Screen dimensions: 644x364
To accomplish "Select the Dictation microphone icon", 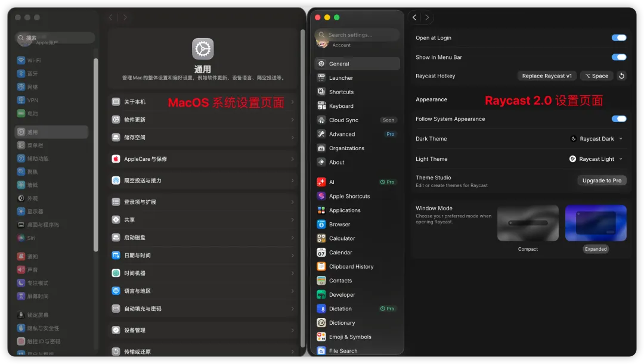I will [321, 309].
